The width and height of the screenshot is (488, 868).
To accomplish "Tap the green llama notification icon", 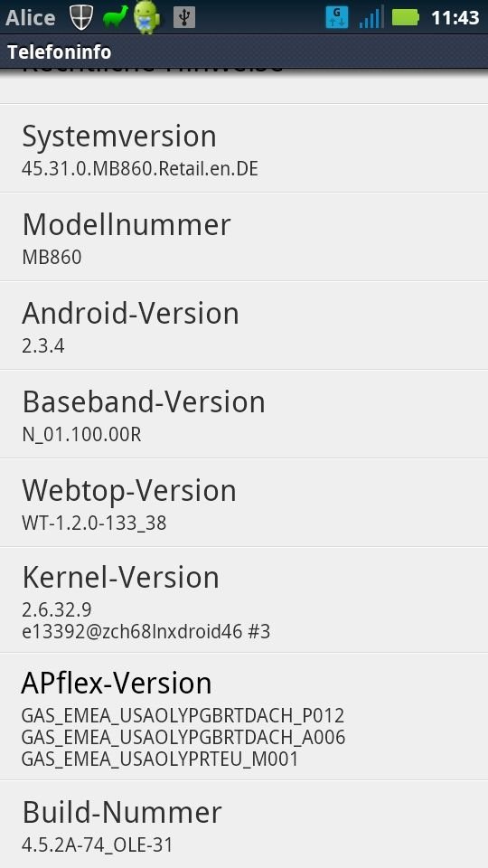I will point(116,17).
